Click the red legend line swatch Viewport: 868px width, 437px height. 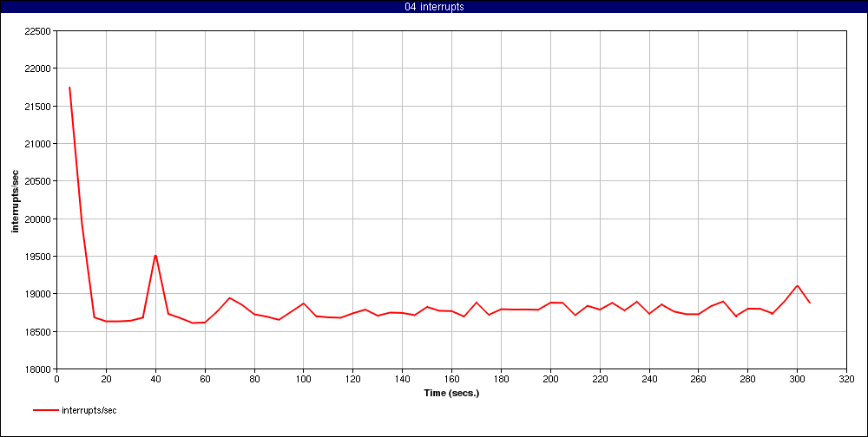click(x=45, y=410)
